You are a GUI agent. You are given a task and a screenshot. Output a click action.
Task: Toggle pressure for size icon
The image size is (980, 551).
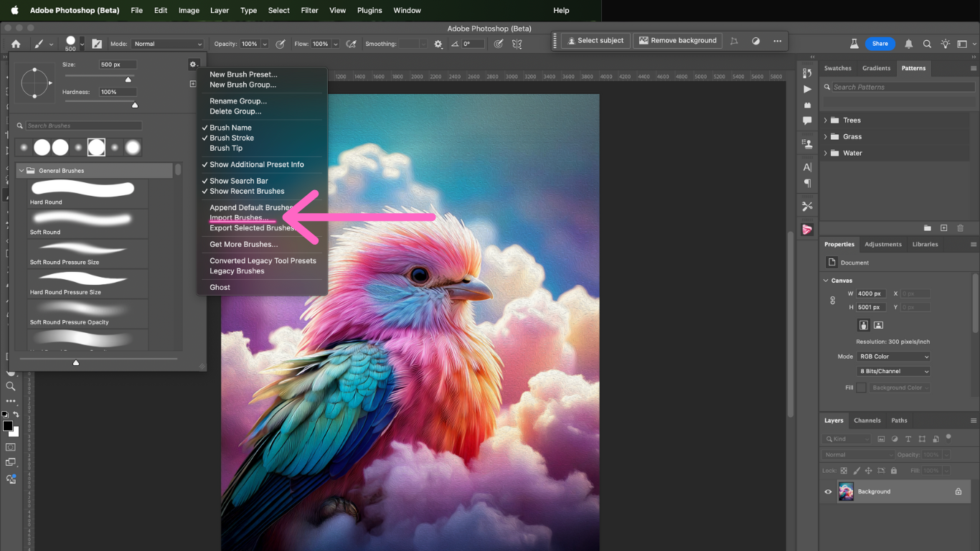499,44
